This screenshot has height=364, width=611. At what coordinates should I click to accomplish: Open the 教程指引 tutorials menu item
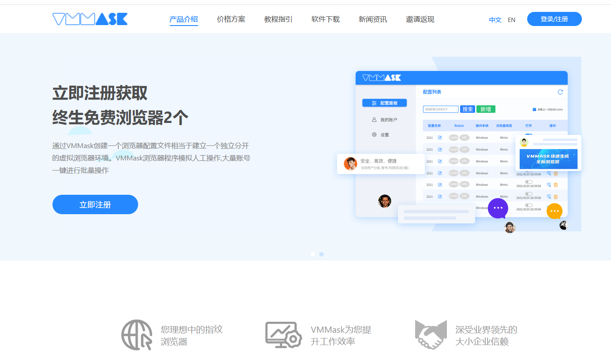click(278, 19)
